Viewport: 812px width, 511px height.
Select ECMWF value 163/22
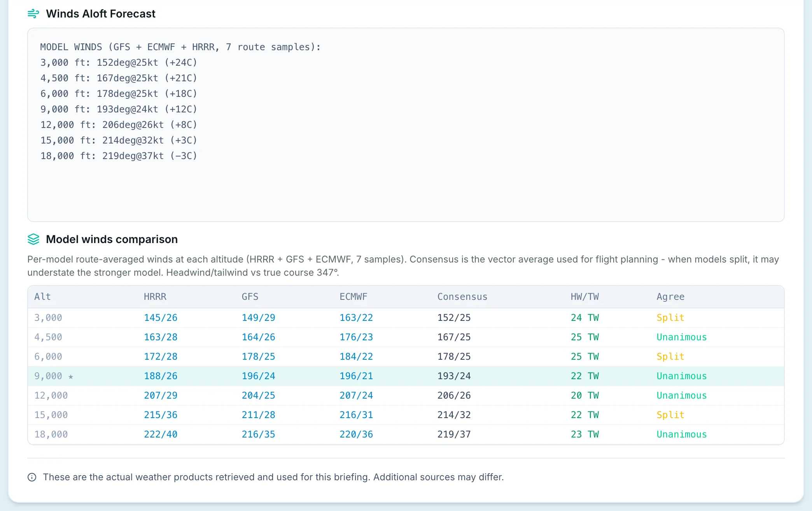[x=356, y=318]
